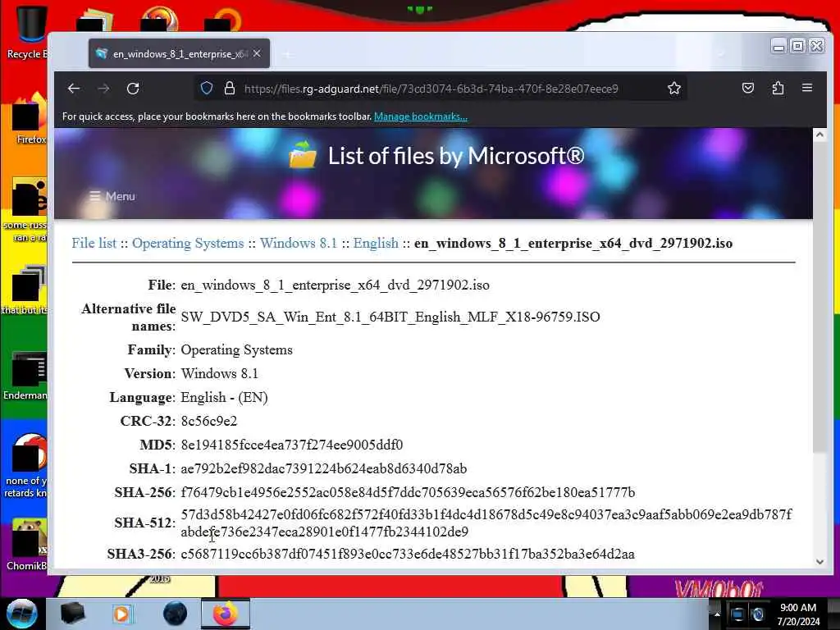Show hidden system tray icons

pyautogui.click(x=717, y=614)
